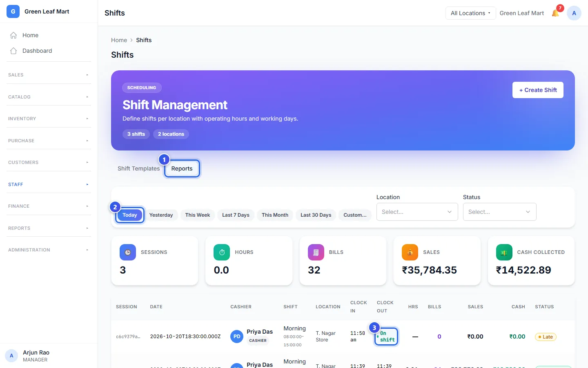Expand the Inventory sidebar section

(x=49, y=119)
